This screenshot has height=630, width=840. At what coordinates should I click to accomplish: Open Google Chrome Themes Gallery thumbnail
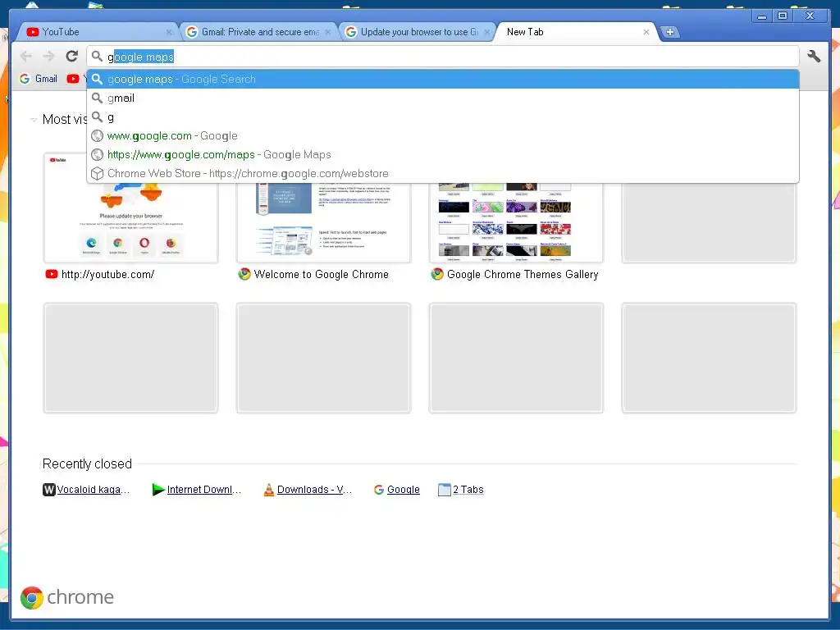(517, 221)
